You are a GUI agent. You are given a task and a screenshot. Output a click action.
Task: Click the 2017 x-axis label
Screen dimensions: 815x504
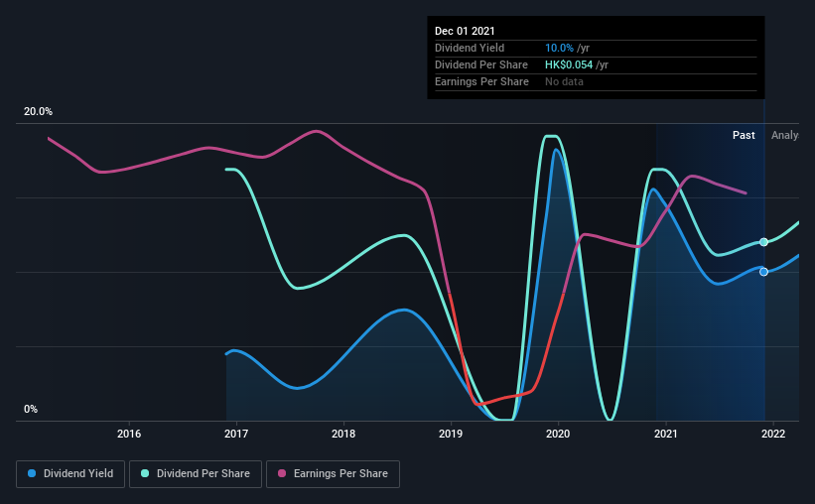(236, 434)
